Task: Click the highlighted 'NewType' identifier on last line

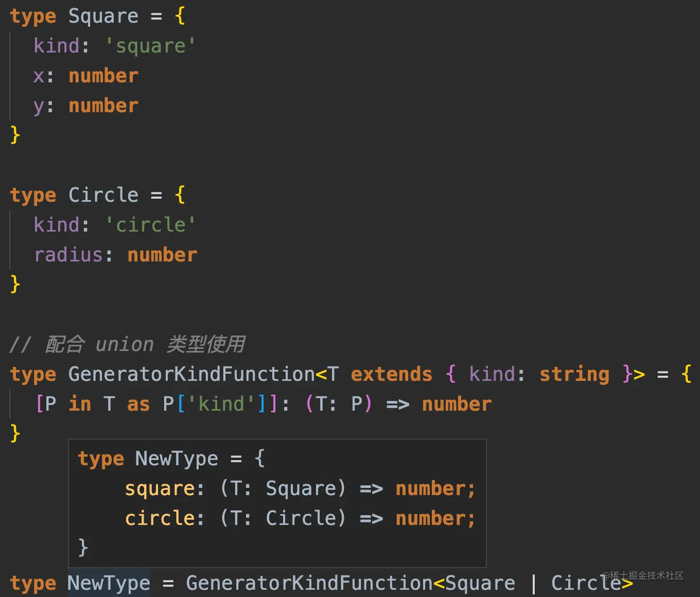Action: [x=109, y=583]
